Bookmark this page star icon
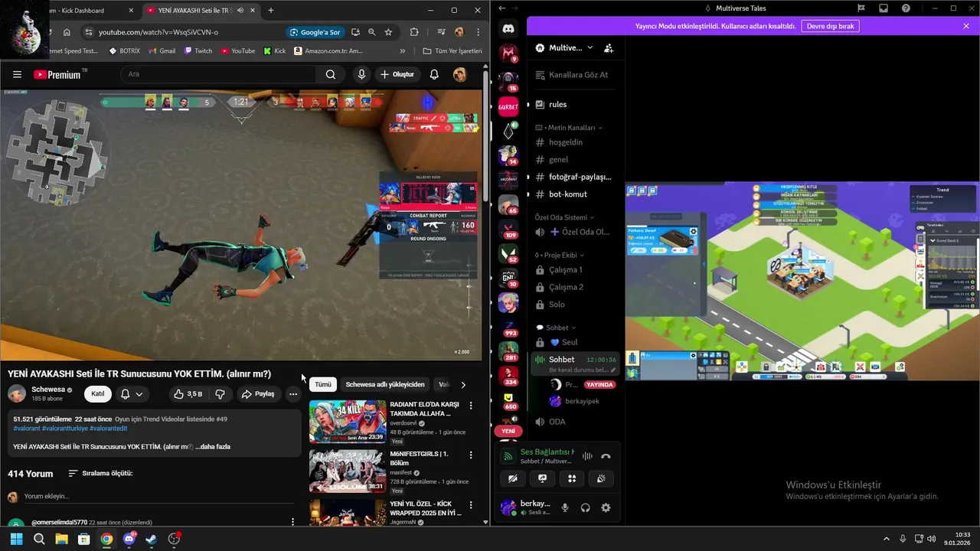The height and width of the screenshot is (551, 980). (388, 32)
